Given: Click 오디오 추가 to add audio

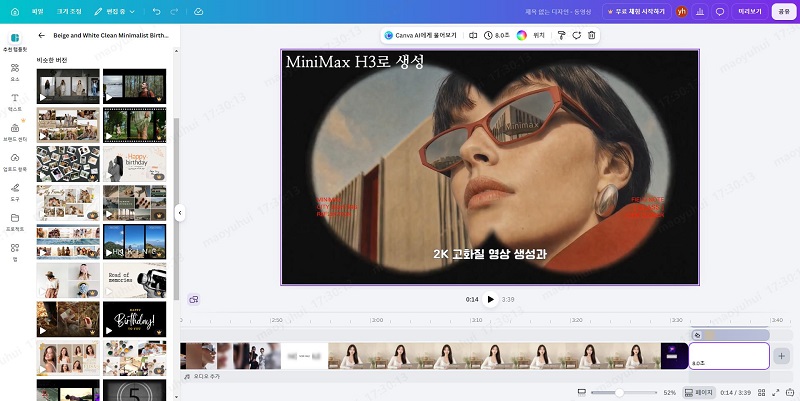Looking at the screenshot, I should [203, 377].
